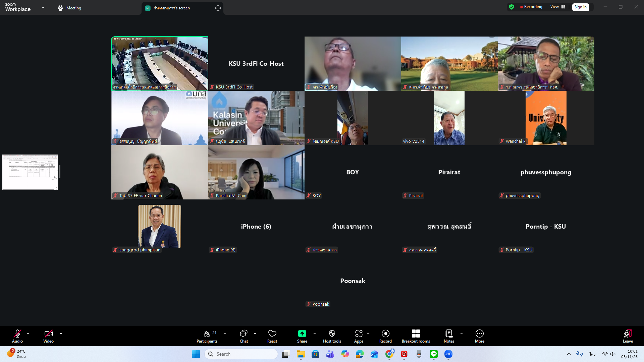Toggle system volume mute in tray
This screenshot has width=644, height=362.
[613, 354]
